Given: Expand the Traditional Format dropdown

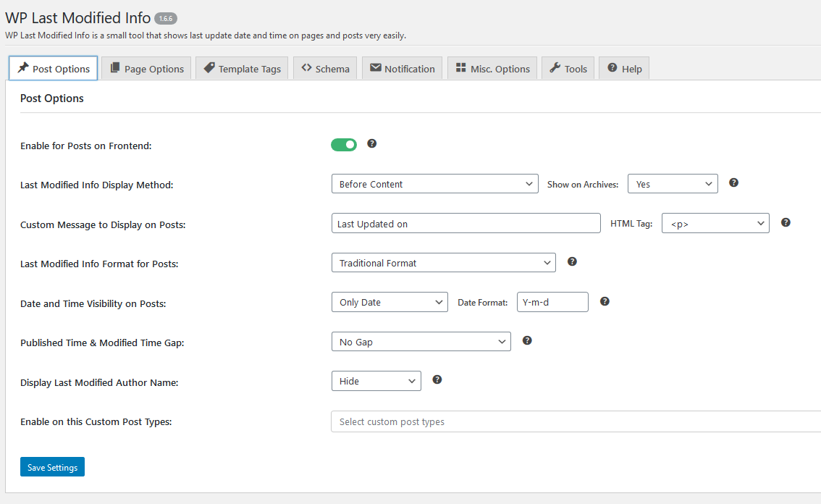Looking at the screenshot, I should click(444, 262).
